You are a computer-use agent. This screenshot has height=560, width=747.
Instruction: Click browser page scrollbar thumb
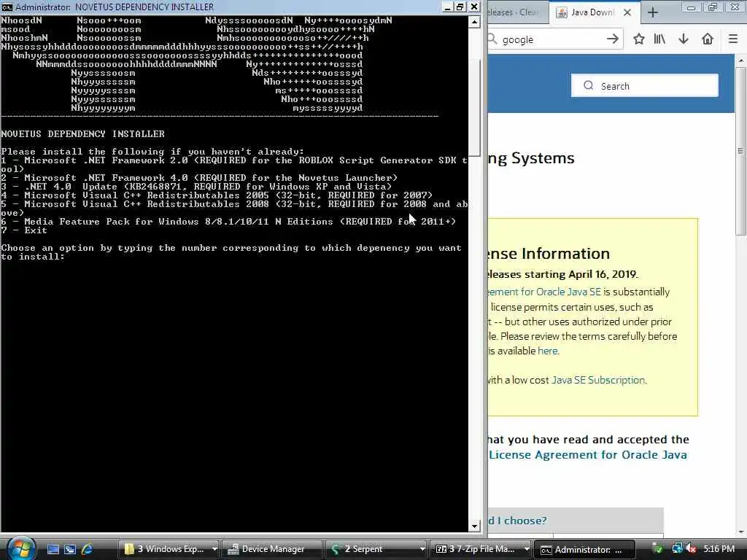pos(740,151)
